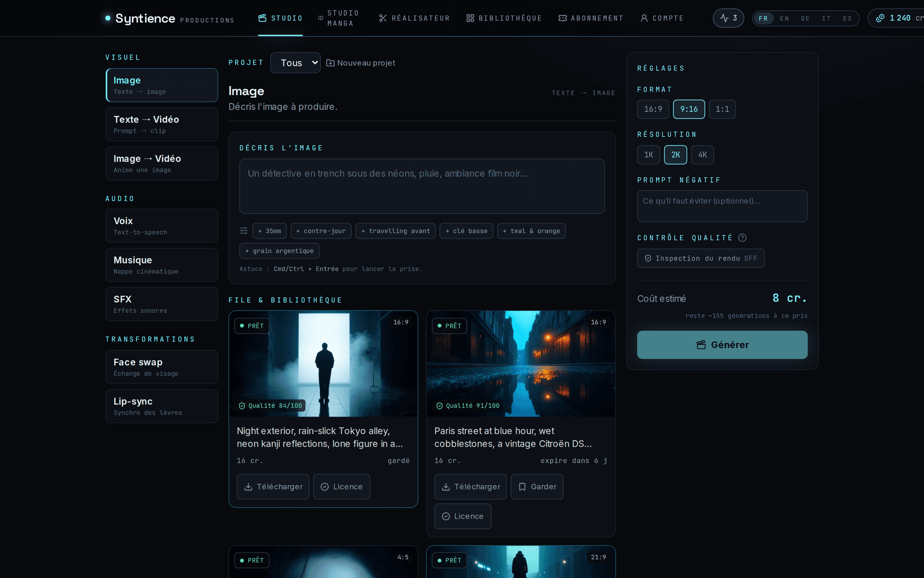Add the contre-jour prompt tag

tap(321, 231)
